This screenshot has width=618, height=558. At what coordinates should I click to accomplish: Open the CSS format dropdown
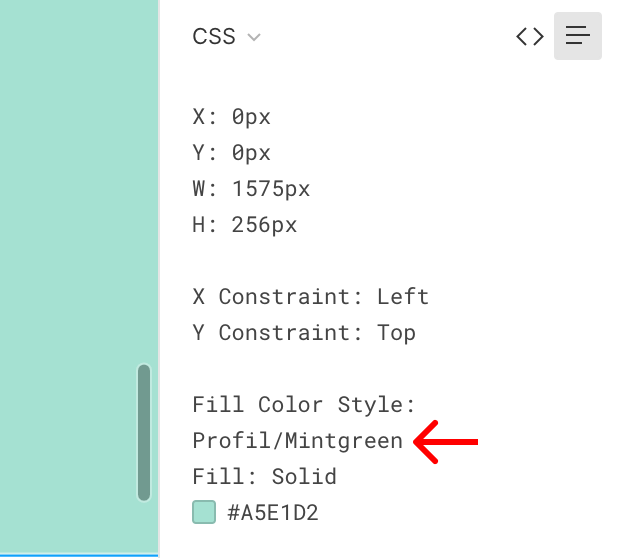tap(215, 37)
